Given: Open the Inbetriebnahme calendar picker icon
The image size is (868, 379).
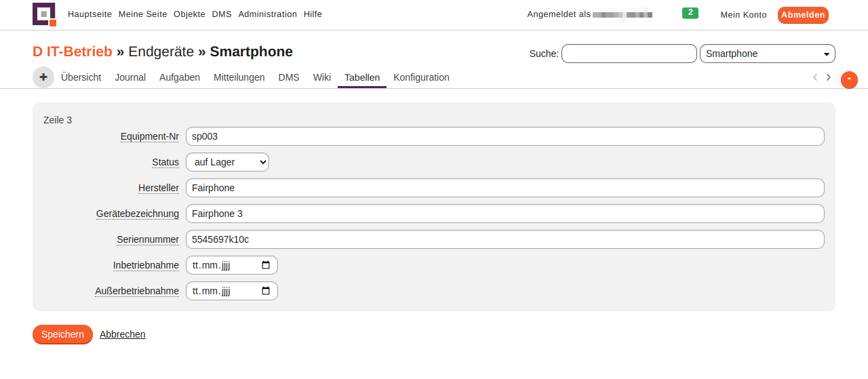Looking at the screenshot, I should (266, 265).
